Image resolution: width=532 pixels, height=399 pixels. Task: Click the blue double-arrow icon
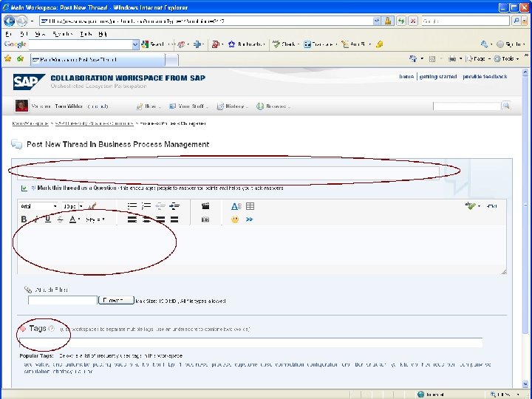pyautogui.click(x=250, y=219)
